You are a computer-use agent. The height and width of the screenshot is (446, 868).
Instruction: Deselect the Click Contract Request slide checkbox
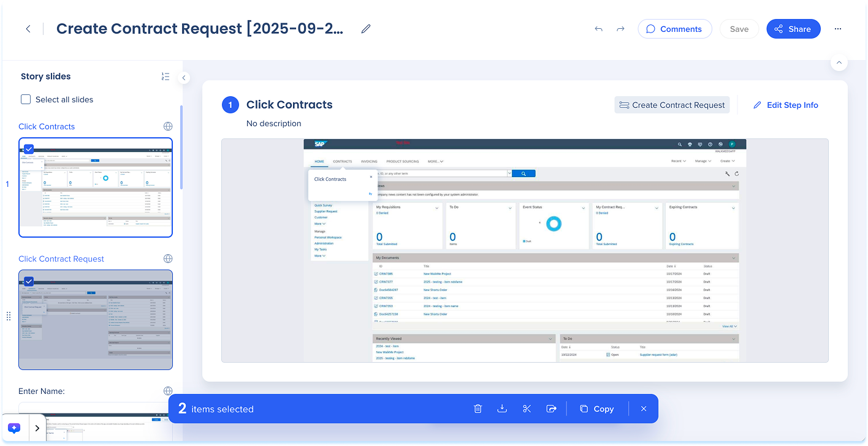[29, 281]
